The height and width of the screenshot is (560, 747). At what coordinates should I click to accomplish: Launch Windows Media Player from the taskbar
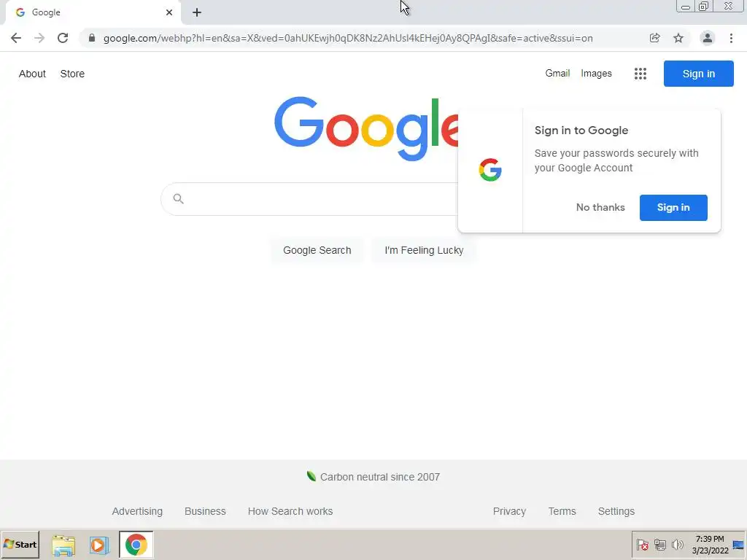click(99, 545)
